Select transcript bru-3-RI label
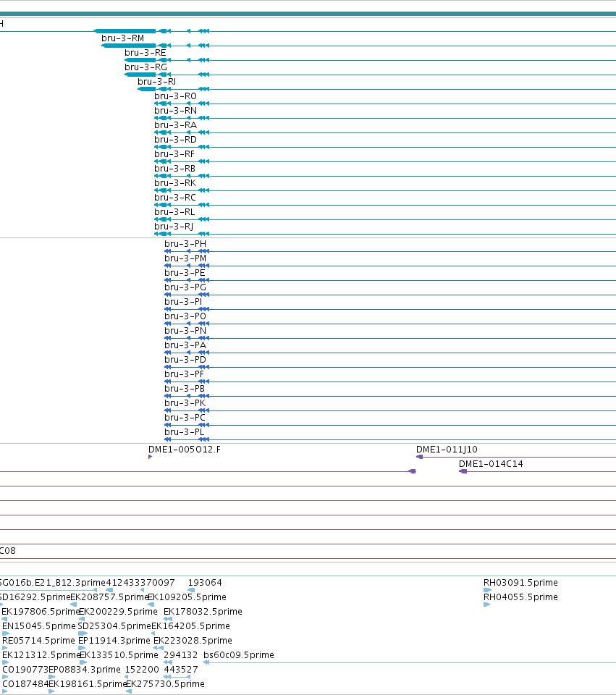The height and width of the screenshot is (695, 616). pyautogui.click(x=156, y=82)
